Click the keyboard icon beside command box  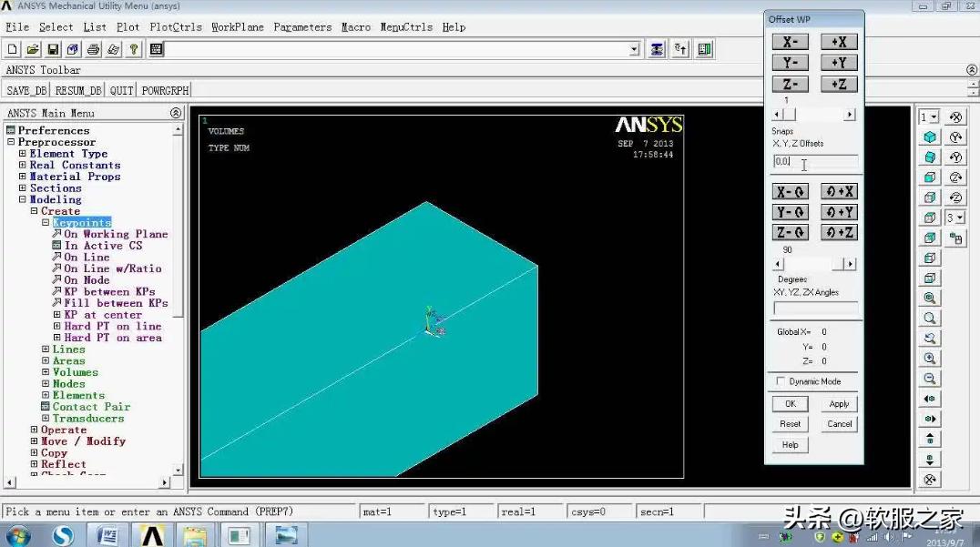click(x=157, y=49)
